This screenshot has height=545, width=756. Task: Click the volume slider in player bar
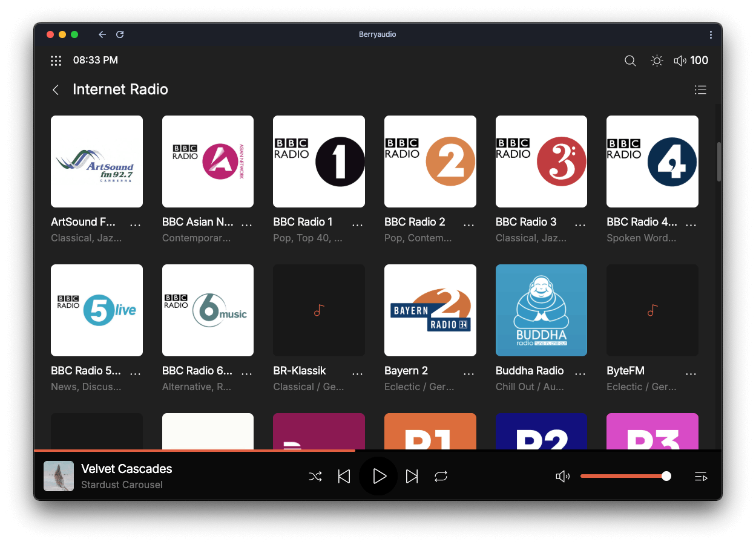tap(623, 477)
